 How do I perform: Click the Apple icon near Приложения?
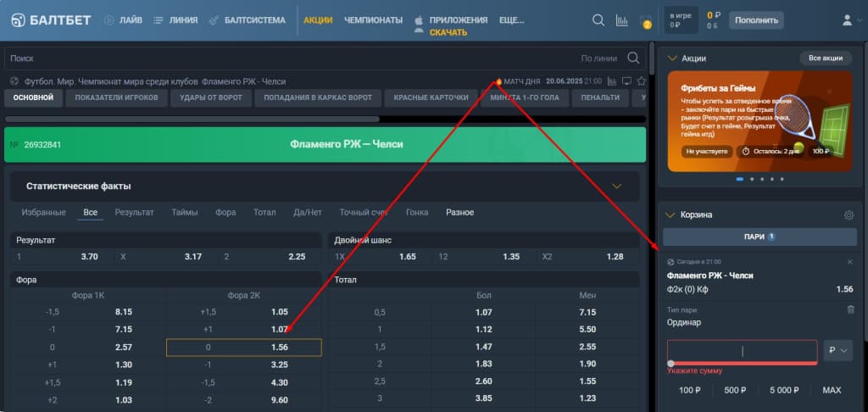click(419, 20)
